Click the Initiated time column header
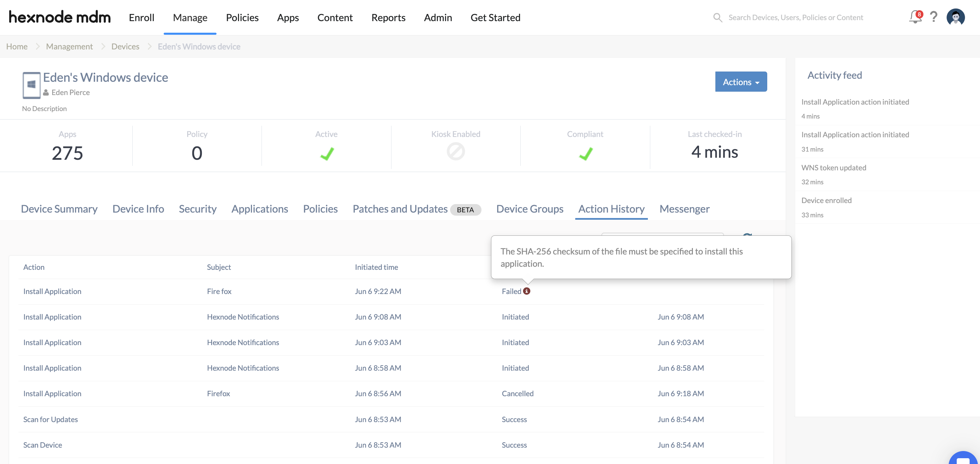The height and width of the screenshot is (464, 980). pos(376,267)
